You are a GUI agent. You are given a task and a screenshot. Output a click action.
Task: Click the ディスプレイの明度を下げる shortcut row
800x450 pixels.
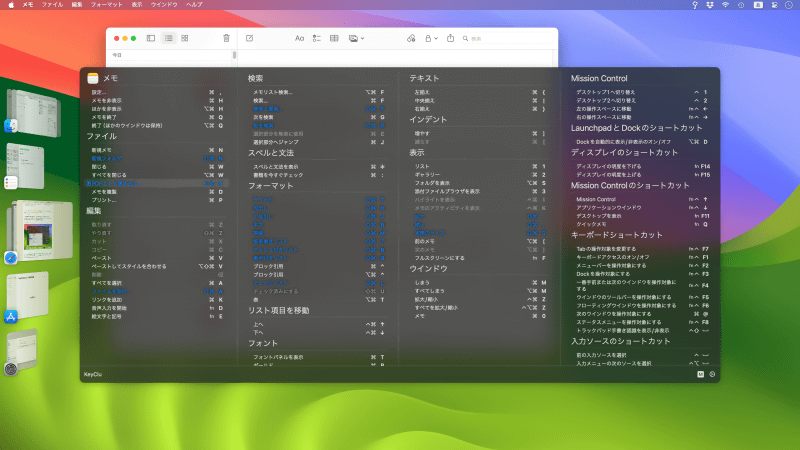tap(642, 166)
